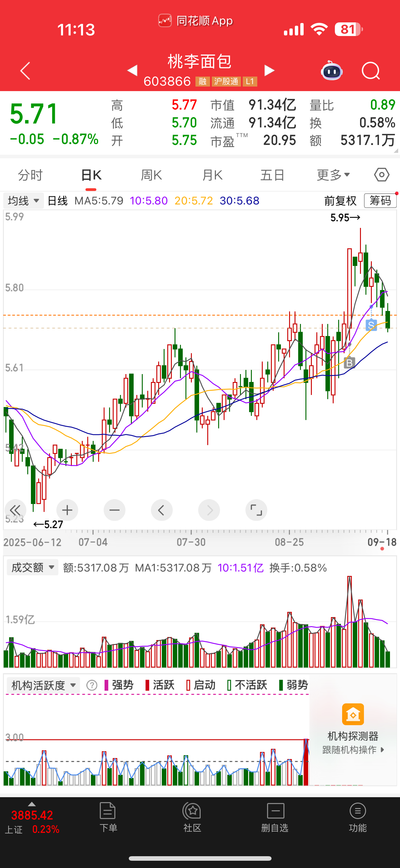Zoom in chart with plus button
Screen dimensions: 400x868
coord(67,510)
